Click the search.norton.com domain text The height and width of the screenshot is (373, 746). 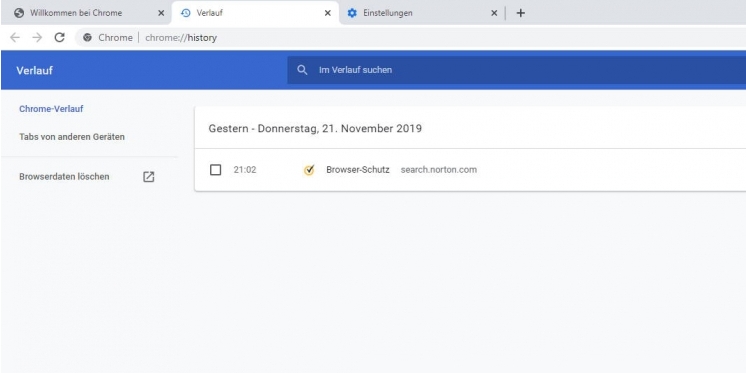439,170
